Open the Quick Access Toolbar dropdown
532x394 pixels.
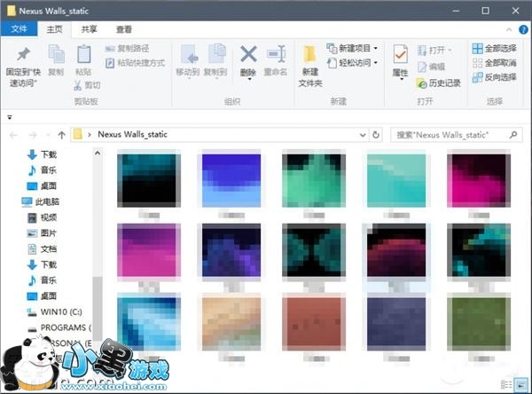[x=10, y=117]
